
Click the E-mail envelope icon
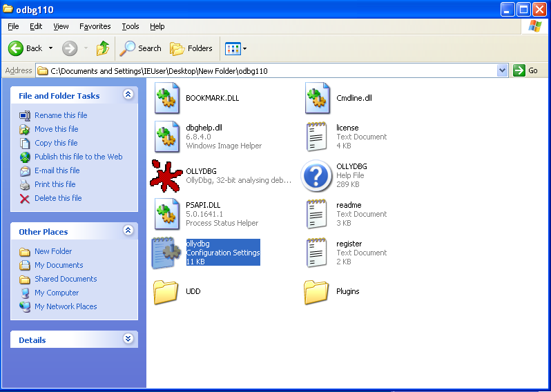(x=25, y=170)
